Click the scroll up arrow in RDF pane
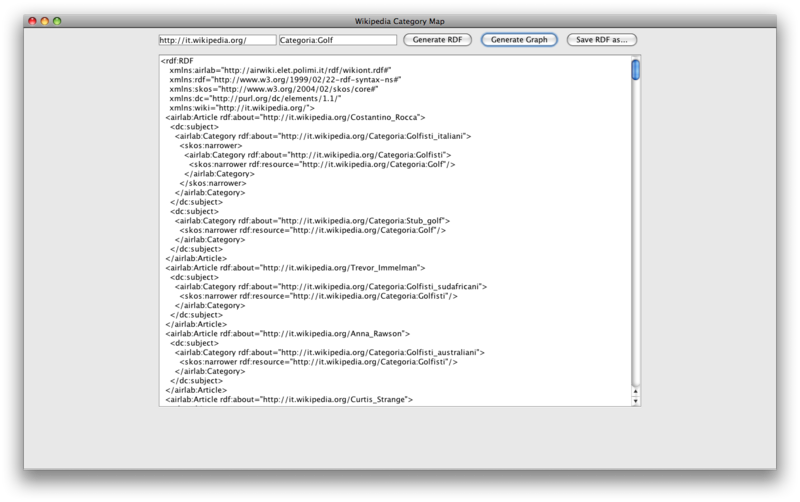Image resolution: width=800 pixels, height=502 pixels. (635, 391)
